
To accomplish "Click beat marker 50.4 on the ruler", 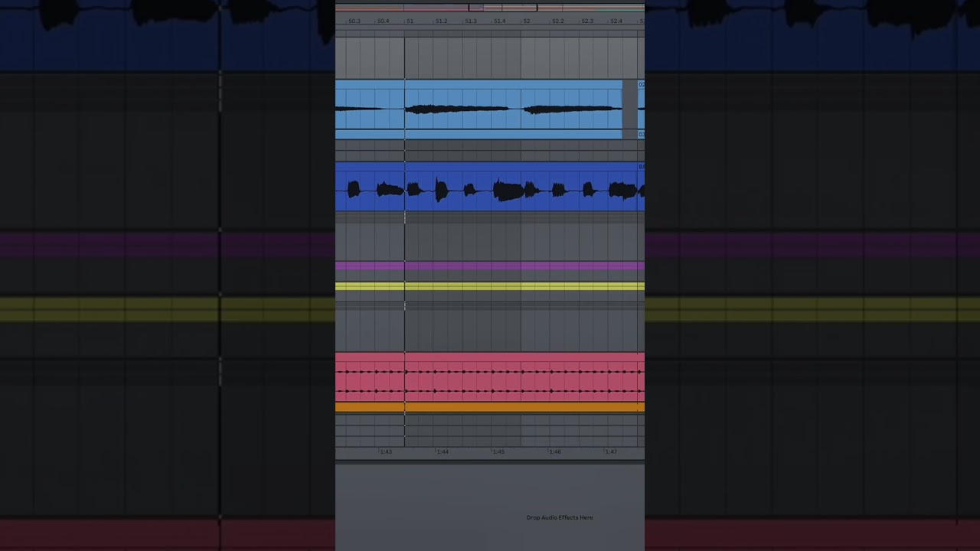I will tap(383, 21).
